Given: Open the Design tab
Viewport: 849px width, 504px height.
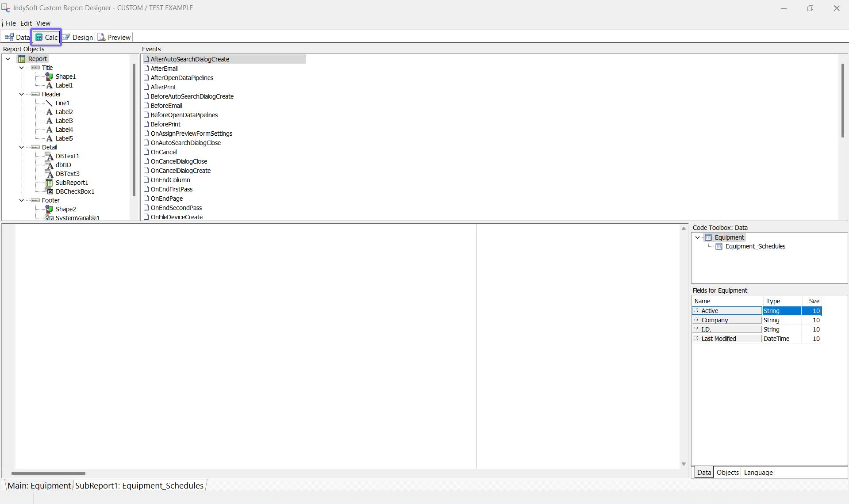Looking at the screenshot, I should point(78,38).
